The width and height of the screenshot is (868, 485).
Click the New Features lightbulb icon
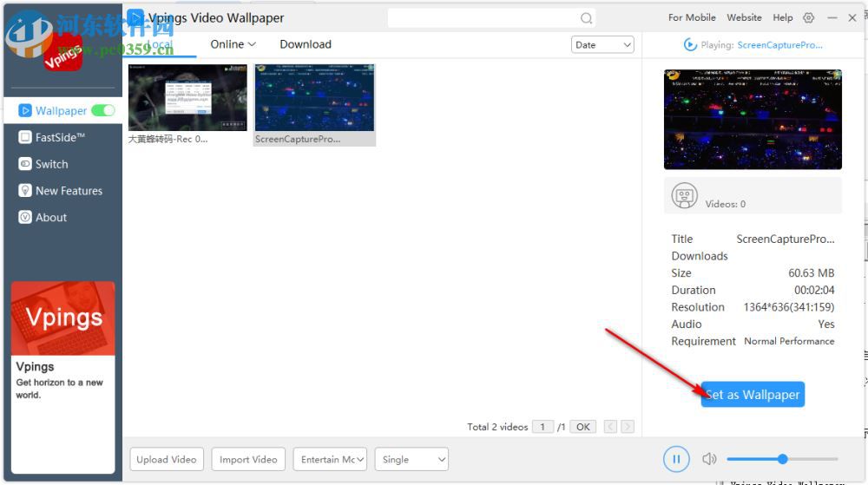pyautogui.click(x=25, y=190)
